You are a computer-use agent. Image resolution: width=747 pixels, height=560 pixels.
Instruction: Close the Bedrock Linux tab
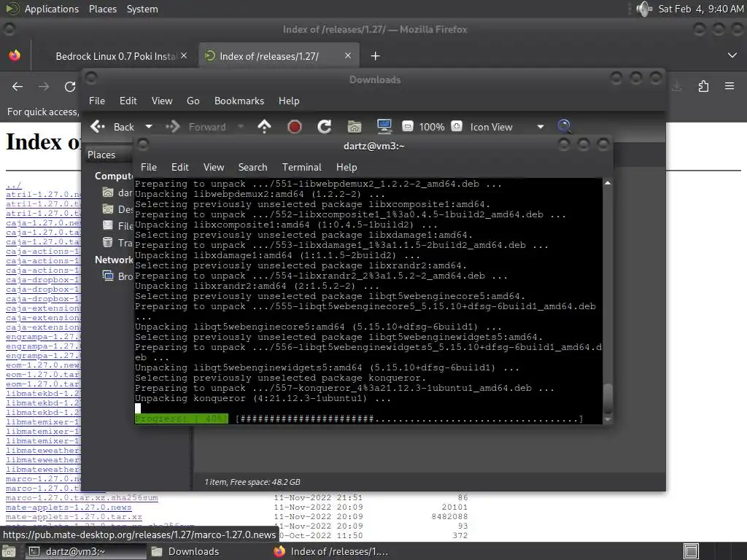tap(184, 55)
